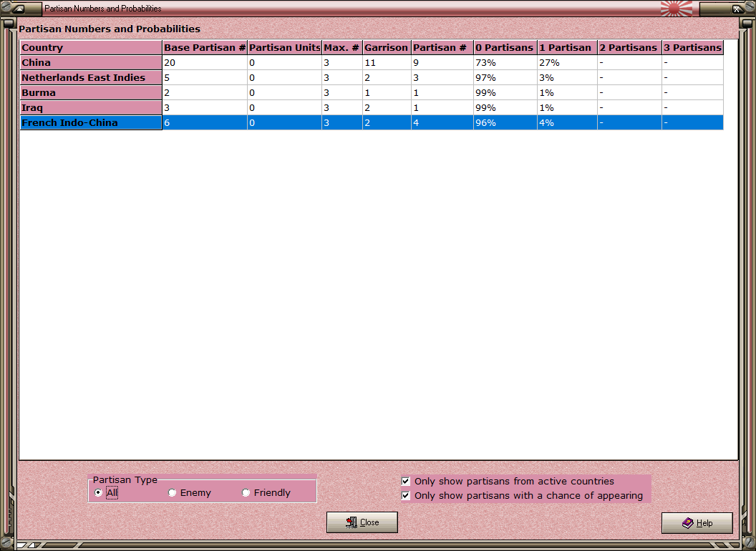Sort by the Country column header
Screen dimensions: 756x551
[x=91, y=47]
